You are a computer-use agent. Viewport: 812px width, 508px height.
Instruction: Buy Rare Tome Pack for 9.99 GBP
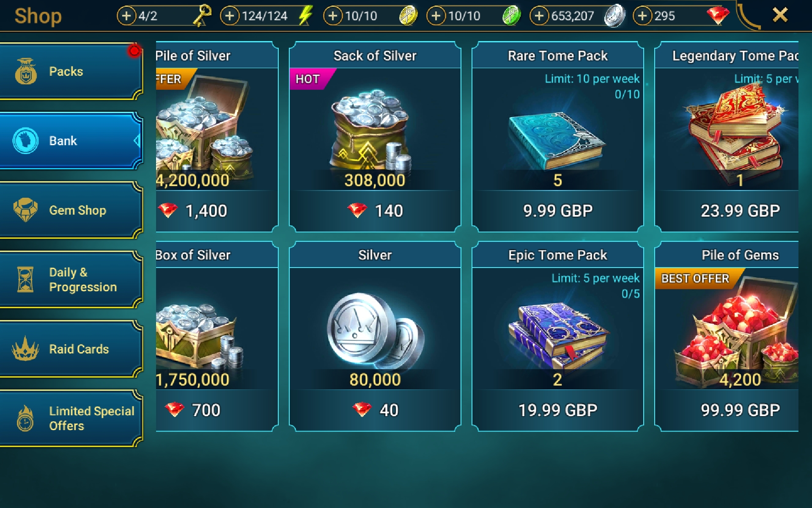[558, 137]
